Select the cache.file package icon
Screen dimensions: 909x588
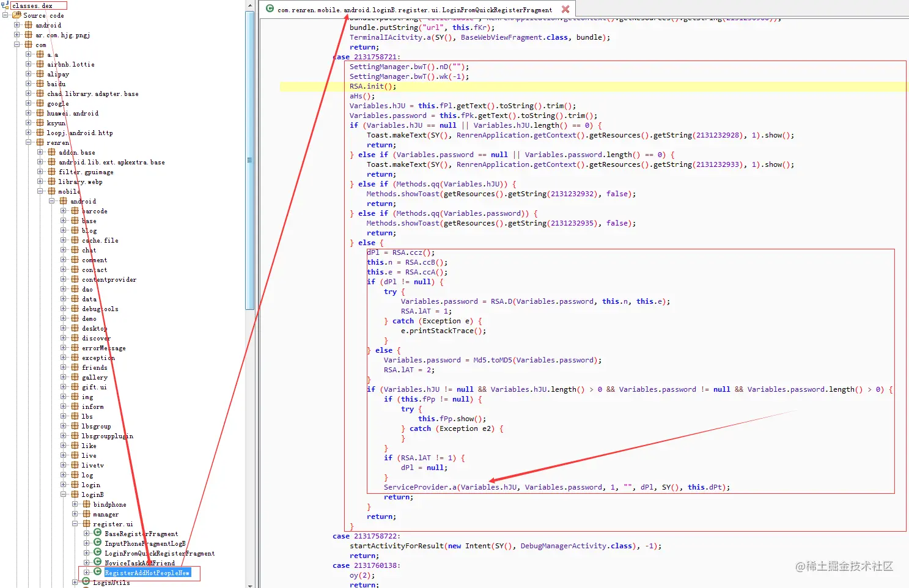pyautogui.click(x=75, y=240)
